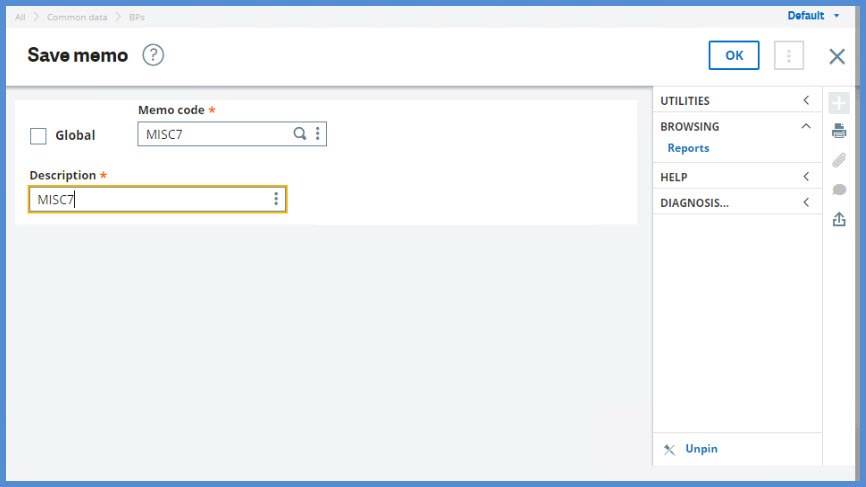Enable the Global checkbox
This screenshot has height=487, width=866.
39,136
